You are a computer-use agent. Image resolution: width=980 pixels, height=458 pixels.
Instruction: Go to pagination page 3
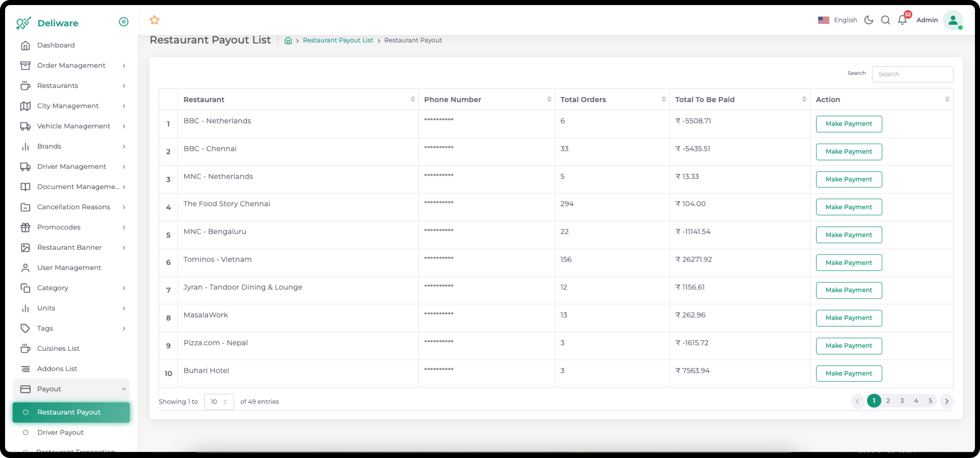(x=902, y=401)
